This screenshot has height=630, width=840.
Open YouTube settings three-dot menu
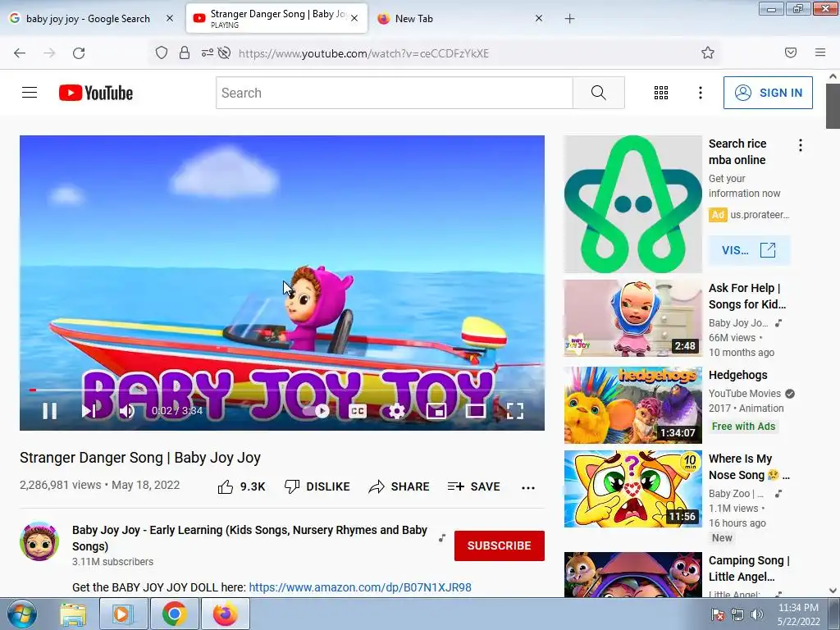click(701, 93)
